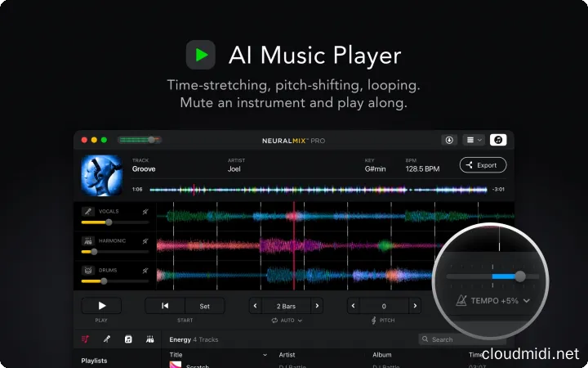Click the Harmonic piano stem icon
The height and width of the screenshot is (368, 588).
tap(88, 241)
